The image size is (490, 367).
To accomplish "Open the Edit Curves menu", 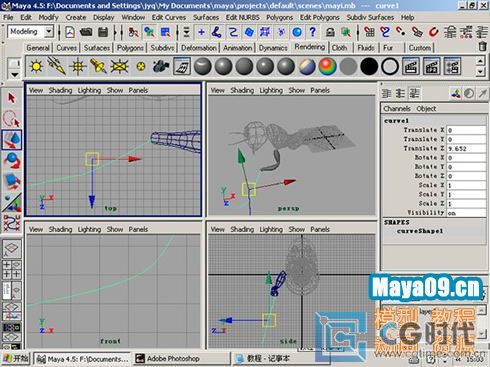I will pos(169,17).
